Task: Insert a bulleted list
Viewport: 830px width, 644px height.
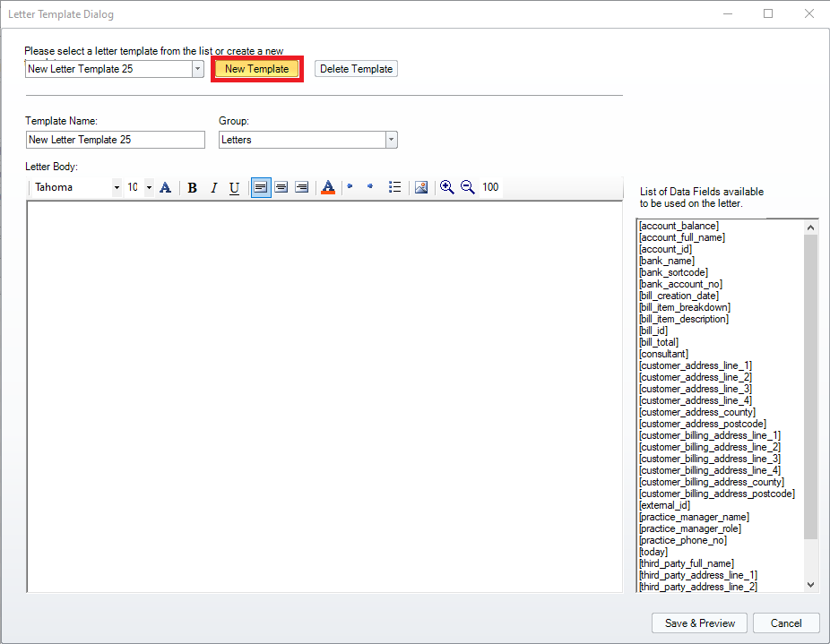Action: click(394, 187)
